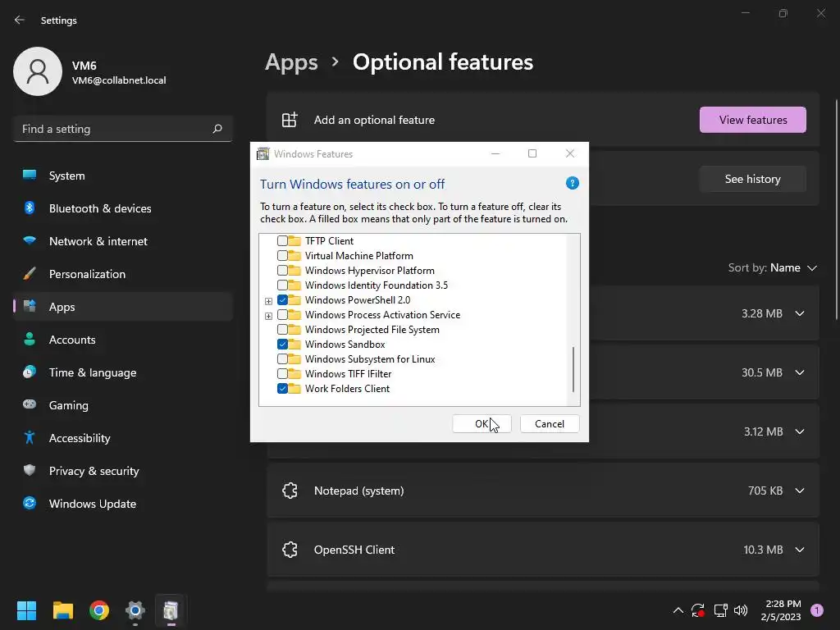Open Chrome from the taskbar
This screenshot has width=840, height=630.
pyautogui.click(x=99, y=610)
